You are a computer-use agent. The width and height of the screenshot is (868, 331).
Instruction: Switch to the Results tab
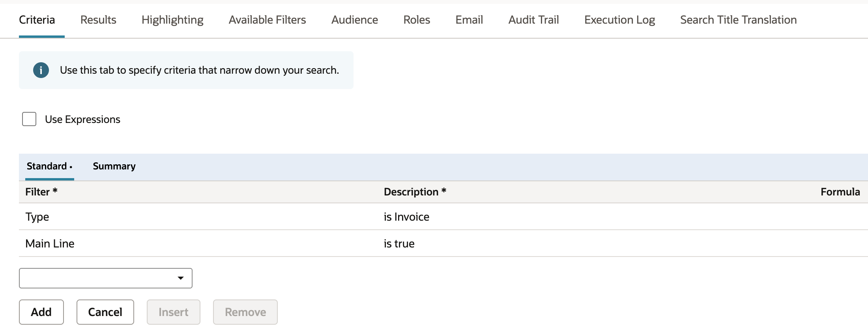point(98,20)
